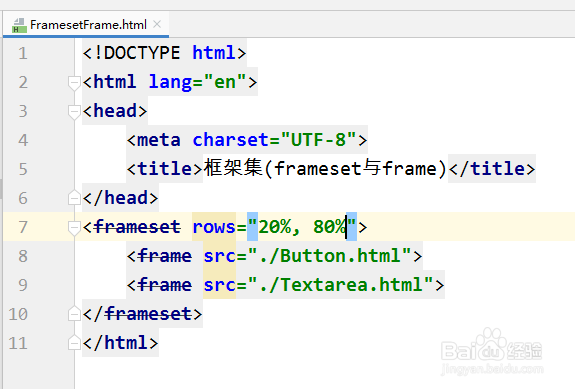The image size is (575, 389).
Task: Toggle fold marker at closing frameset tag
Action: pos(74,314)
